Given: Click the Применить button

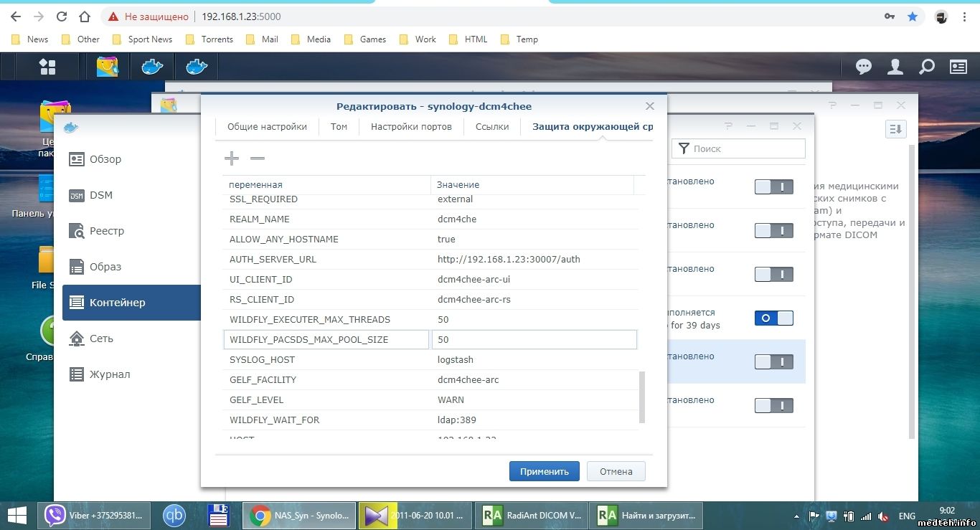Looking at the screenshot, I should 544,471.
